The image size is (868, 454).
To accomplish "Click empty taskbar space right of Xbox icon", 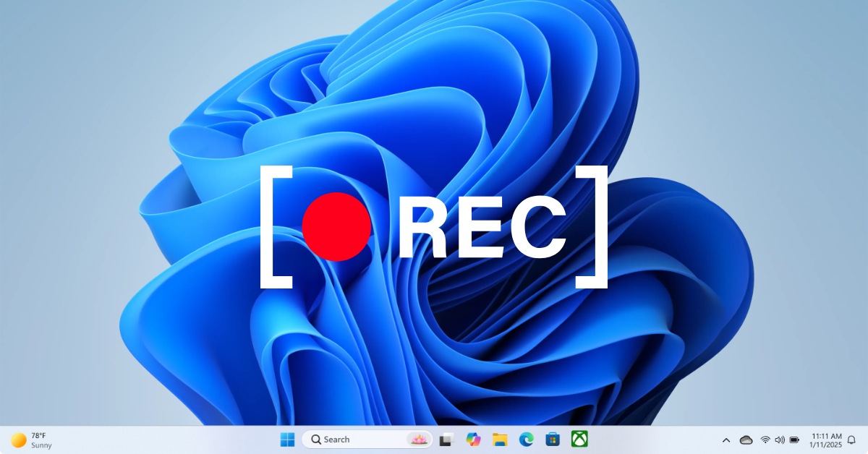I will (x=651, y=440).
